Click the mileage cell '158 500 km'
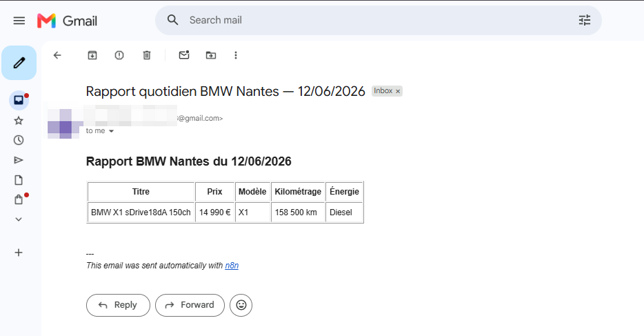The image size is (644, 336). 298,213
